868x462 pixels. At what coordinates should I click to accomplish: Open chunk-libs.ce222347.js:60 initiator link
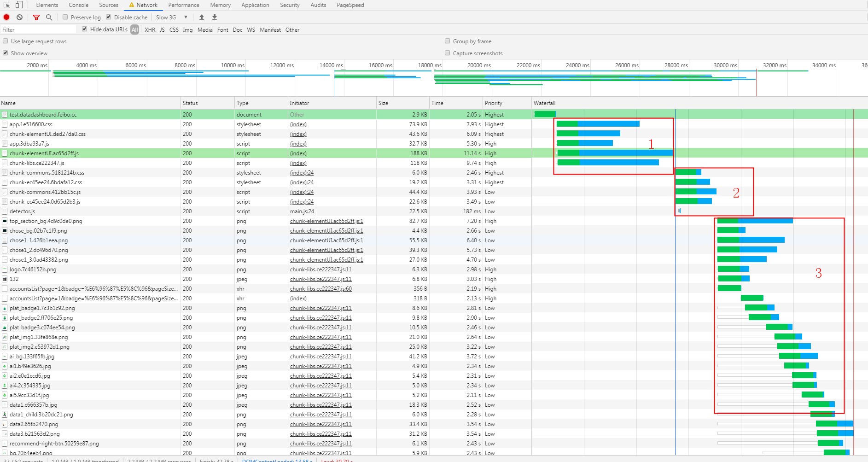(321, 289)
